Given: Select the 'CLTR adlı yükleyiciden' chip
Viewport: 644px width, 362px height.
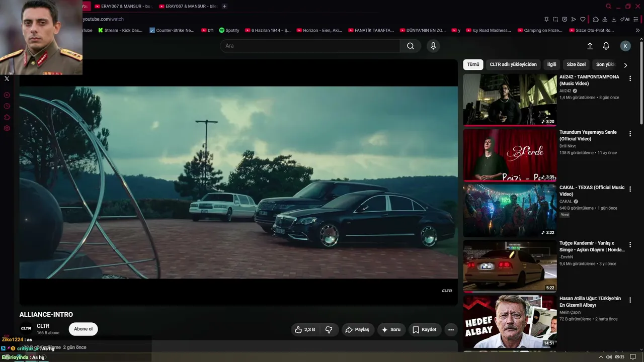Looking at the screenshot, I should 513,64.
